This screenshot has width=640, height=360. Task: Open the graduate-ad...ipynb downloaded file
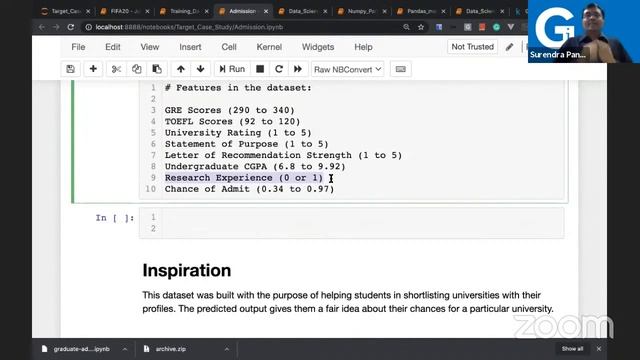click(81, 349)
